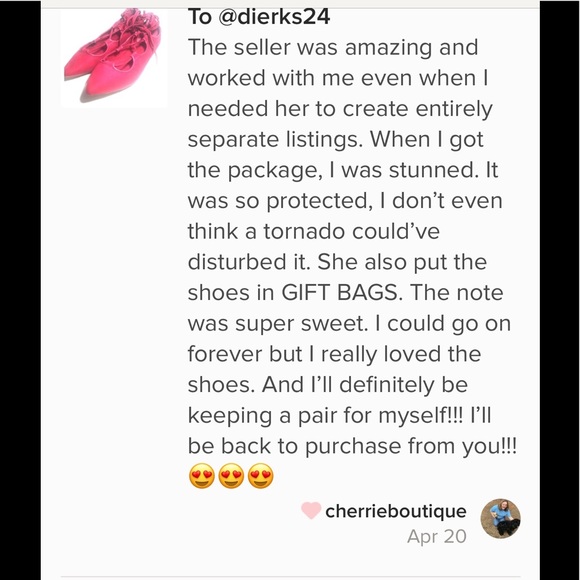The height and width of the screenshot is (580, 580).
Task: Click the line 'The seller was amazing and'
Action: tap(333, 48)
